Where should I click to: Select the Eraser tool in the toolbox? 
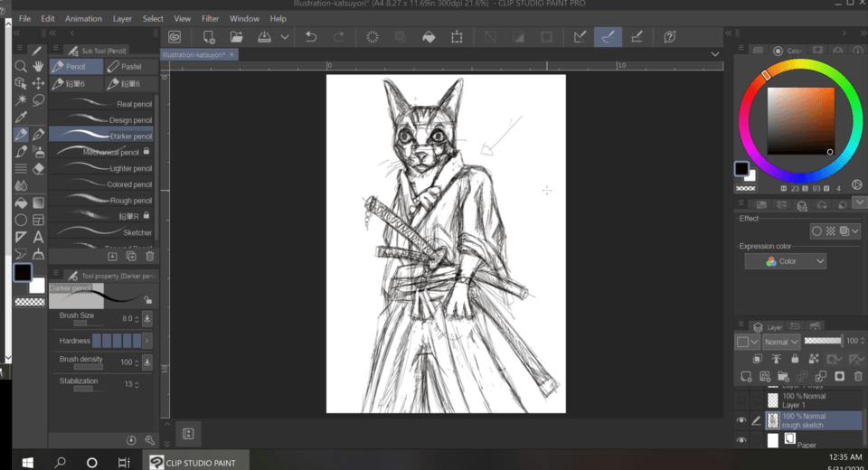point(38,168)
